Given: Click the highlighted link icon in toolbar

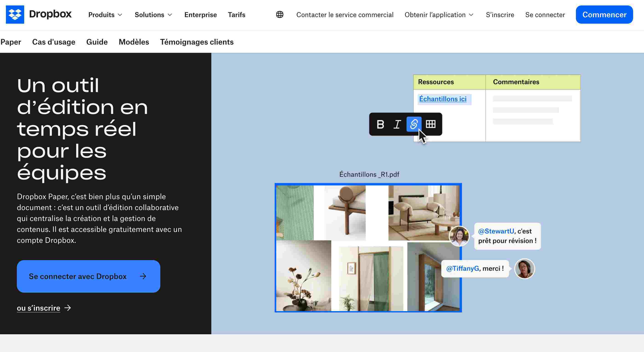Looking at the screenshot, I should point(414,124).
